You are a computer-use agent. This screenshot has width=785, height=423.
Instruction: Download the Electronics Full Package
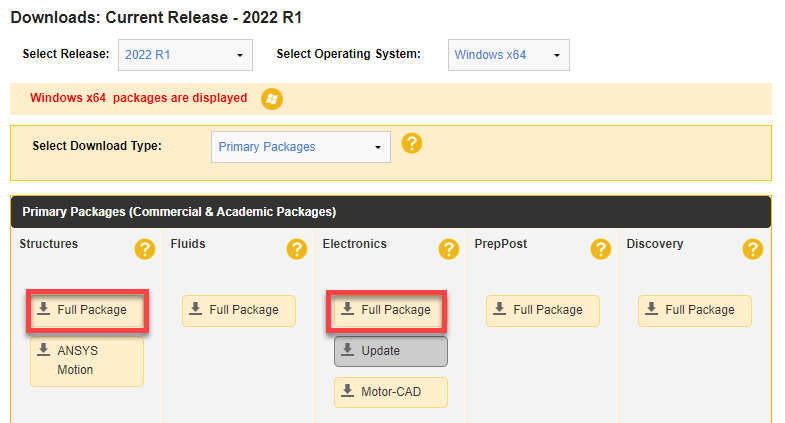coord(391,310)
